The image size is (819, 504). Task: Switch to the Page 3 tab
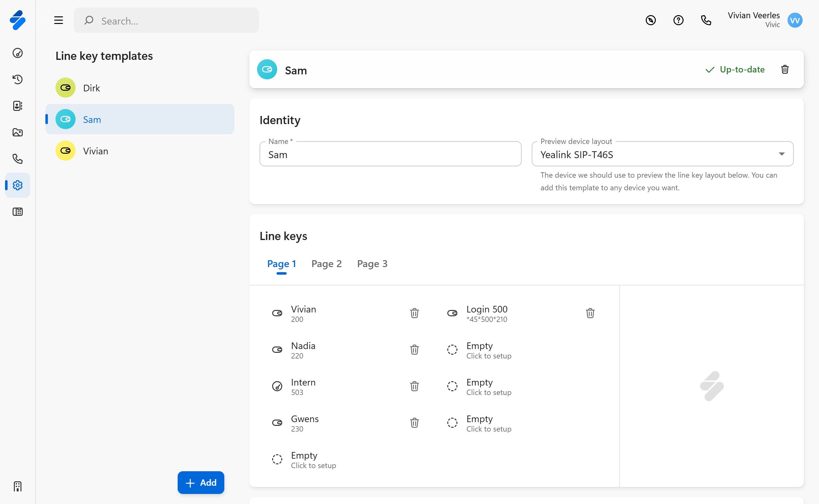372,264
